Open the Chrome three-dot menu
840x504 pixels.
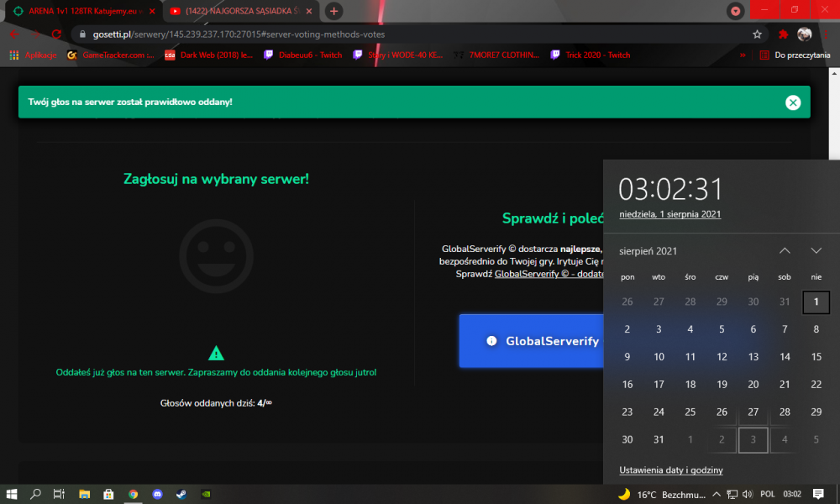pos(826,34)
